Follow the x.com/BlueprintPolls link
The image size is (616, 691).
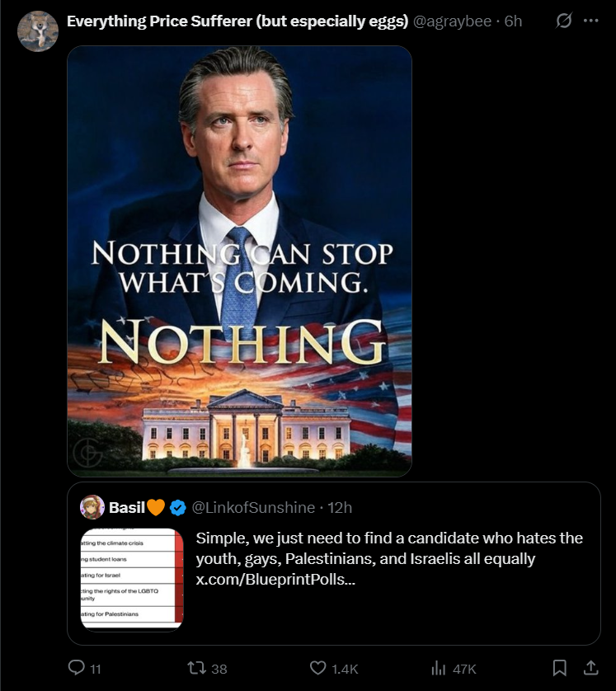pyautogui.click(x=275, y=579)
